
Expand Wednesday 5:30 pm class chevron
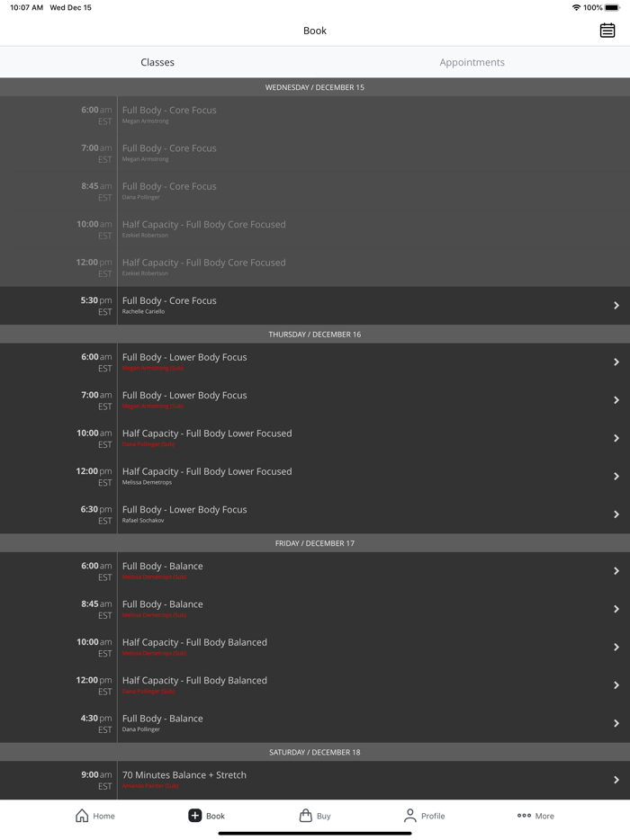(616, 306)
